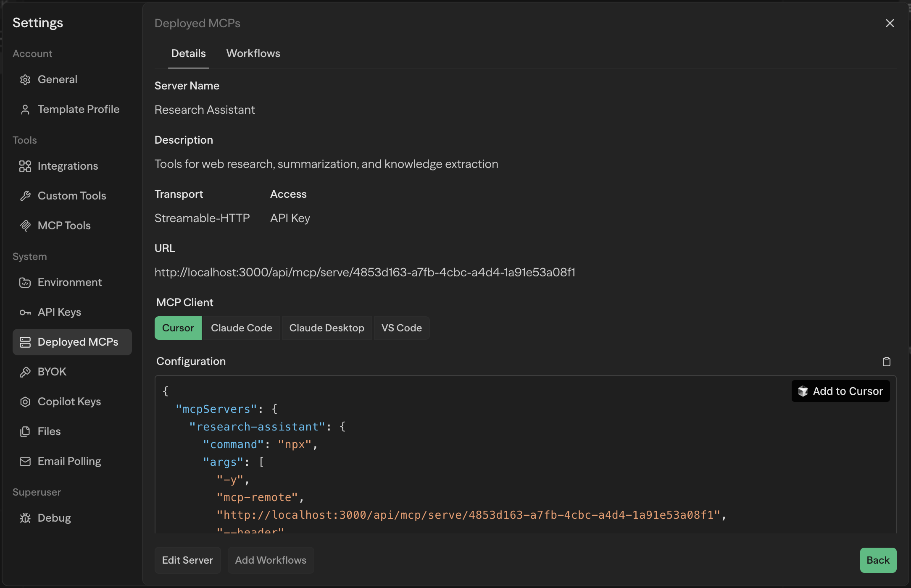Image resolution: width=911 pixels, height=588 pixels.
Task: Select VS Code MCP client
Action: pyautogui.click(x=401, y=328)
